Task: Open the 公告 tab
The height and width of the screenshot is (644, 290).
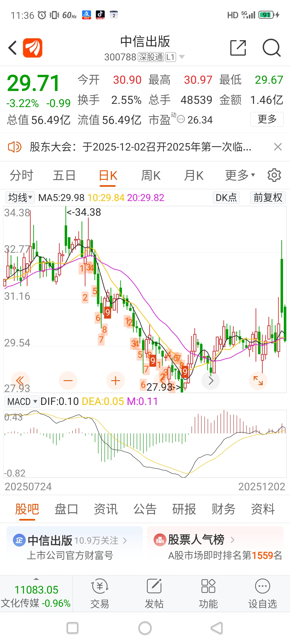Action: tap(145, 509)
